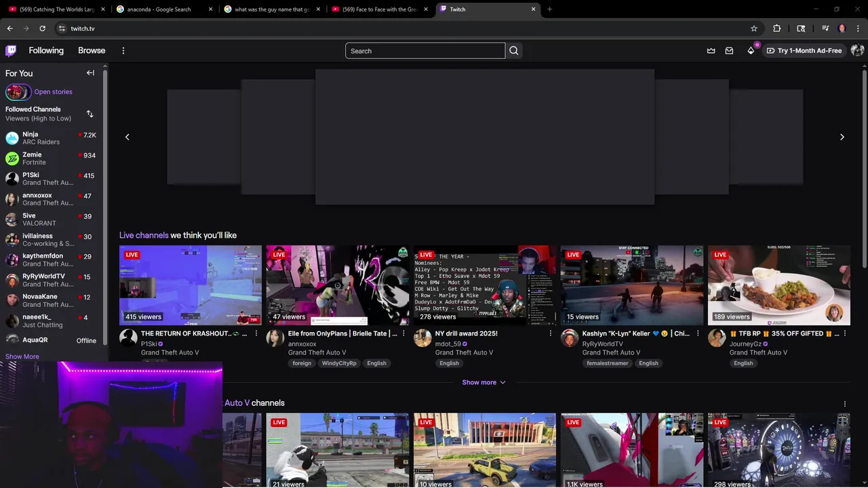Open 189 viewers food stream thumbnail
868x488 pixels.
(779, 285)
